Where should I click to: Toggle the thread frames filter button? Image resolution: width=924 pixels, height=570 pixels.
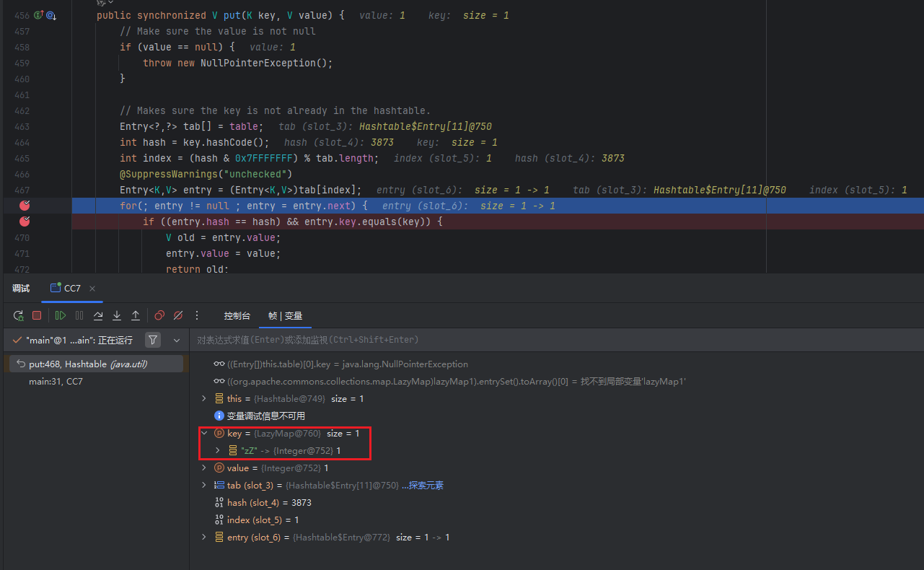(153, 340)
